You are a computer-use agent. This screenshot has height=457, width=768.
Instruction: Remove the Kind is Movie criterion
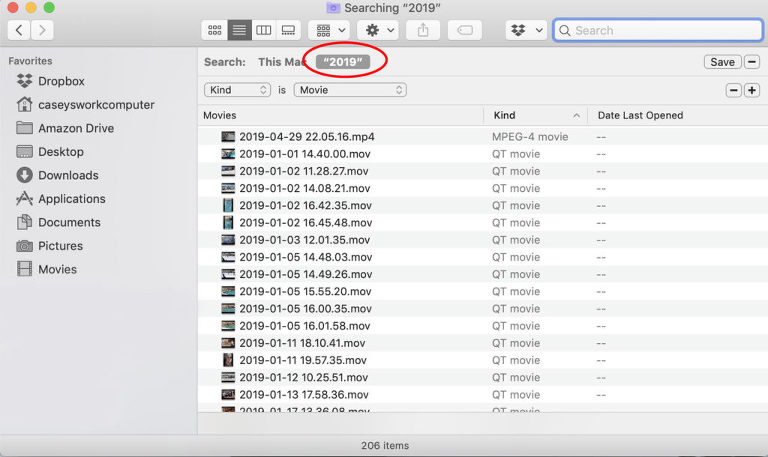click(733, 90)
